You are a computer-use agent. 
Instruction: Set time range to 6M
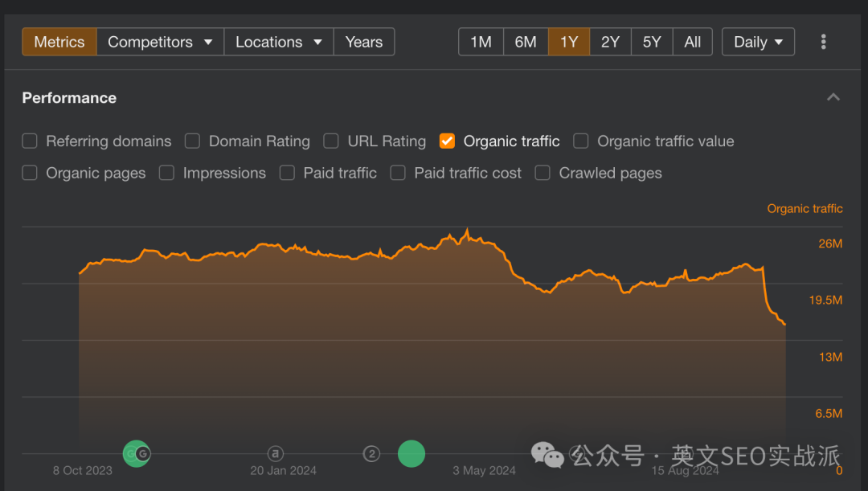click(x=526, y=42)
